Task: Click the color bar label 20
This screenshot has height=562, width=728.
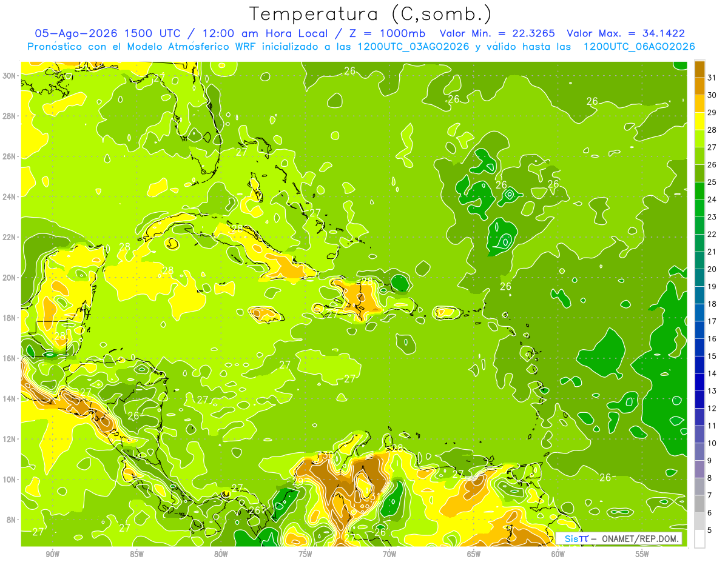Action: 712,269
